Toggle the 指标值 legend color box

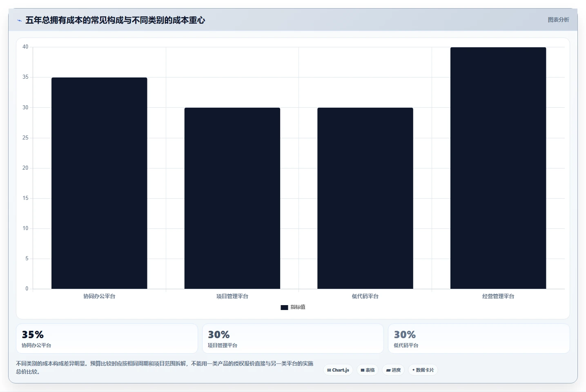(284, 307)
